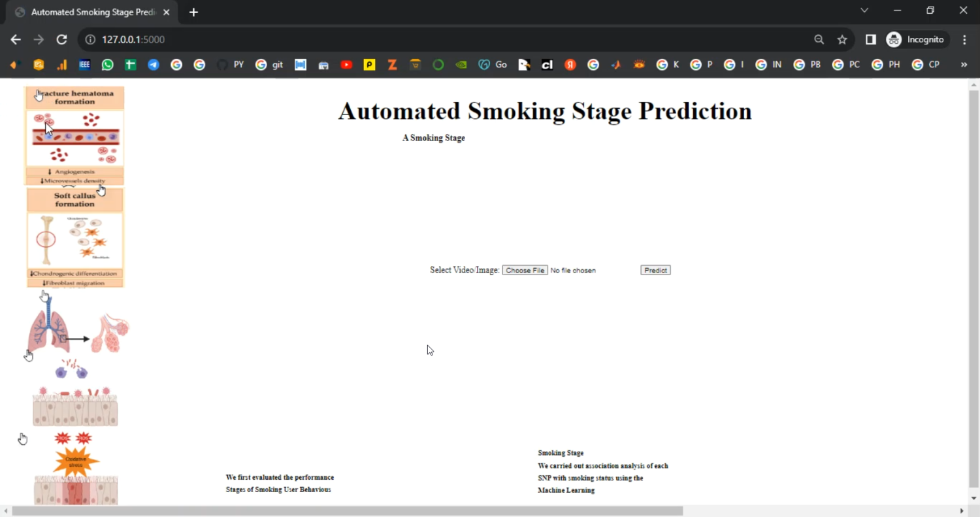This screenshot has width=980, height=517.
Task: Click 'Stages of Smoking User Behavious' text
Action: coord(278,490)
